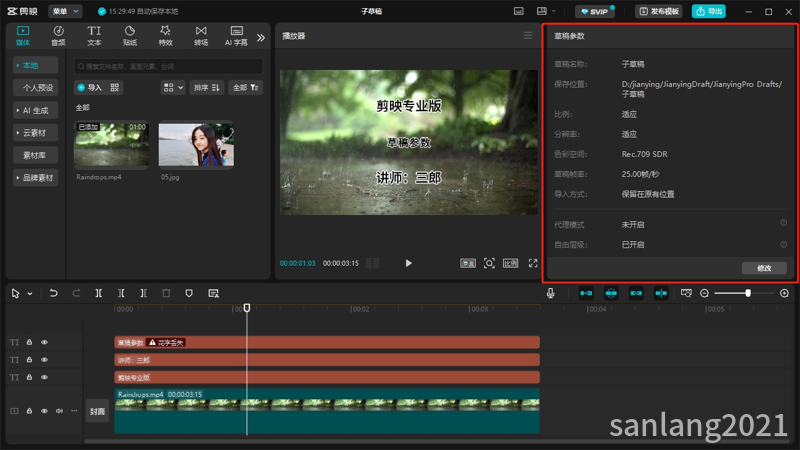Open the AI 字幕 tab

[236, 36]
